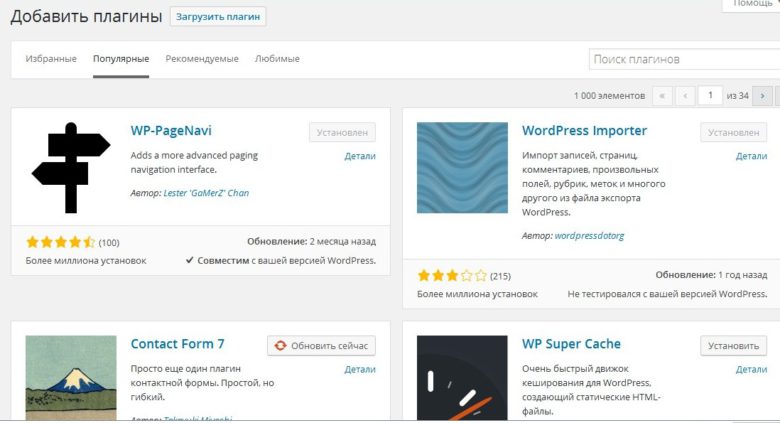The image size is (780, 423).
Task: Focus the 'Поиск плагинов' search field
Action: (684, 59)
